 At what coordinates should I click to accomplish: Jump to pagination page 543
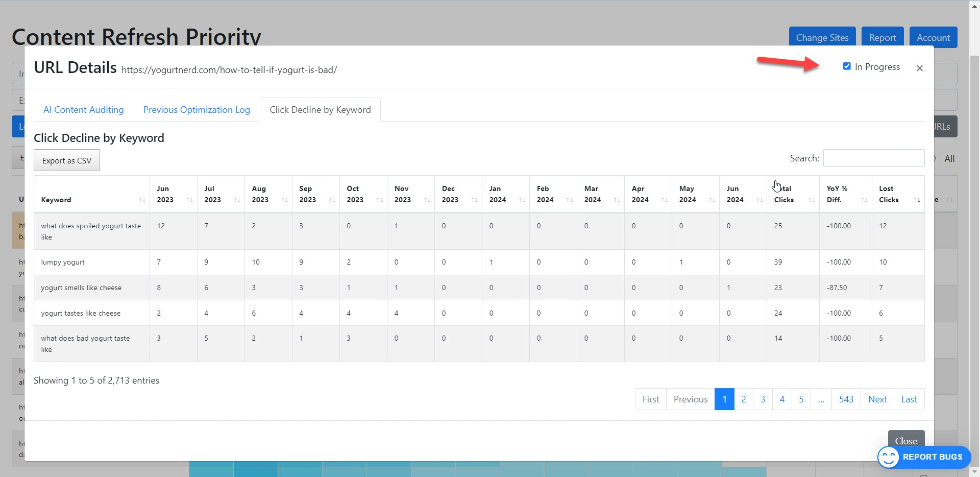pos(846,399)
